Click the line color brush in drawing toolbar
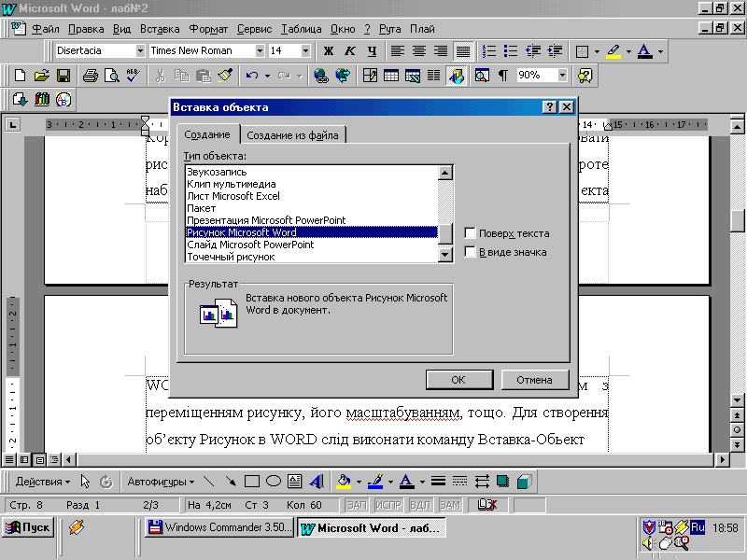This screenshot has height=560, width=747. click(x=376, y=482)
